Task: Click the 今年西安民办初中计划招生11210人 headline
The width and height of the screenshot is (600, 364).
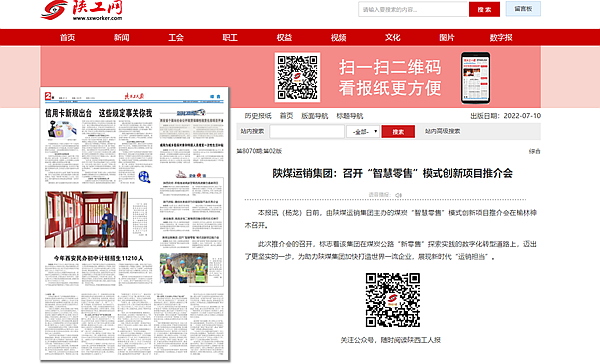Action: coord(98,258)
